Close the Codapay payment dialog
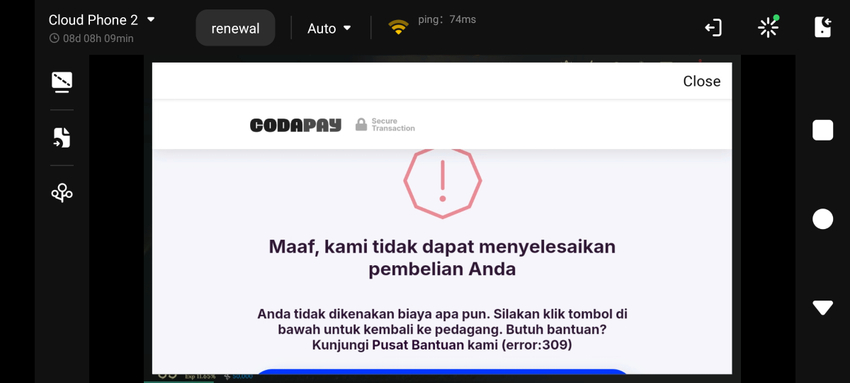850x383 pixels. (x=701, y=81)
